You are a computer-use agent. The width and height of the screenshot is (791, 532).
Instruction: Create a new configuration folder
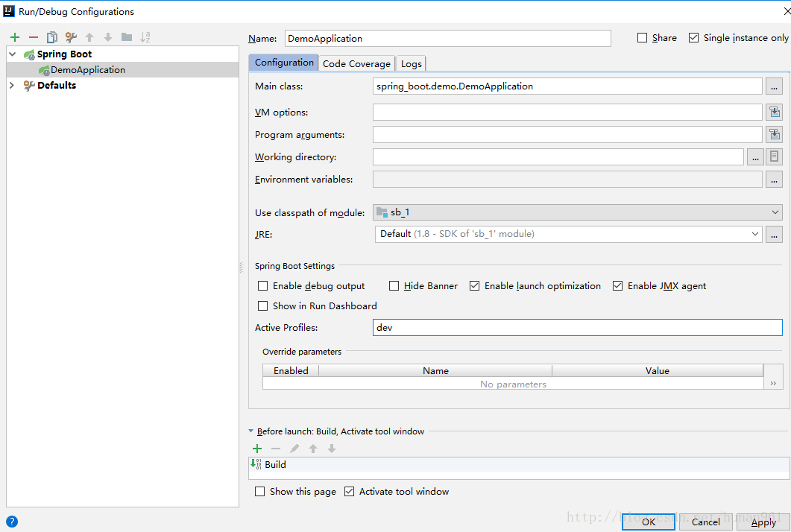(x=127, y=37)
